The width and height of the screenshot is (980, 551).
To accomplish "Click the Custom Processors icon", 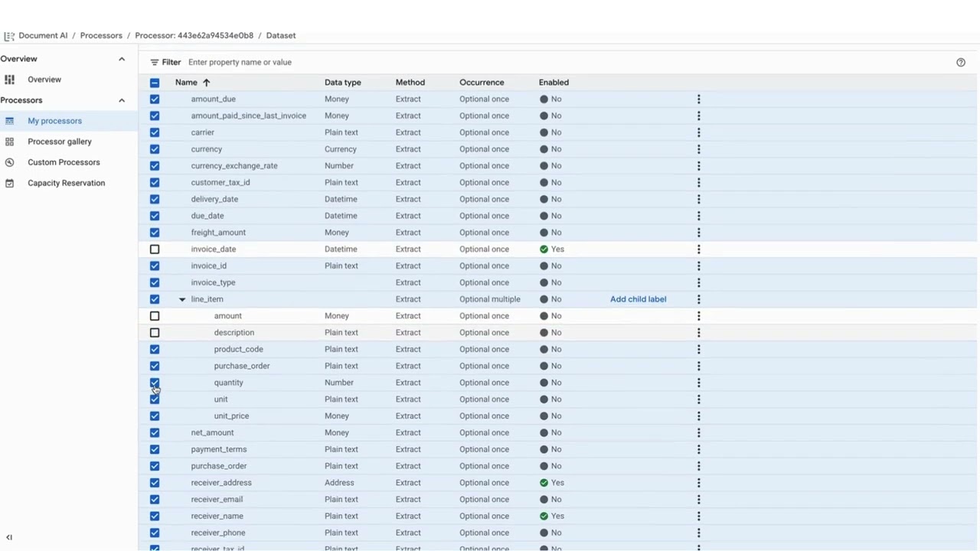I will click(9, 162).
